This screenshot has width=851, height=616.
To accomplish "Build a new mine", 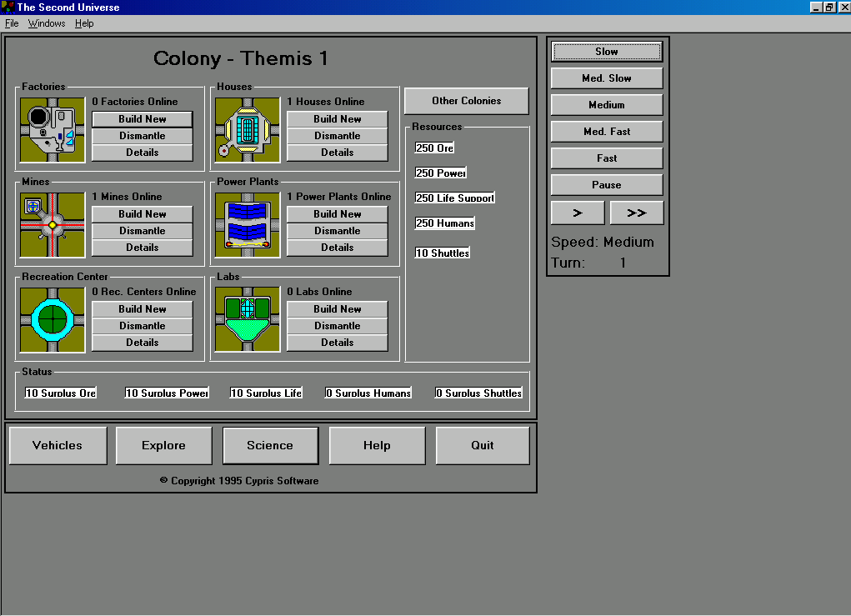I will tap(143, 214).
